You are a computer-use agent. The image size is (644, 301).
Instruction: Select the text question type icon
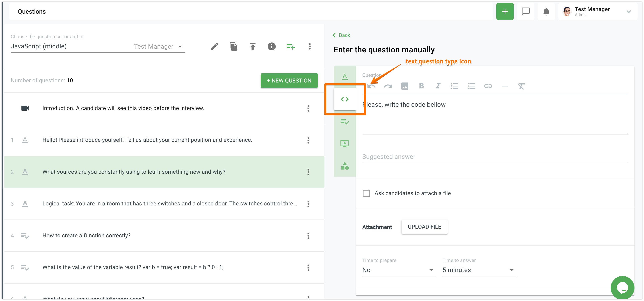pyautogui.click(x=344, y=77)
